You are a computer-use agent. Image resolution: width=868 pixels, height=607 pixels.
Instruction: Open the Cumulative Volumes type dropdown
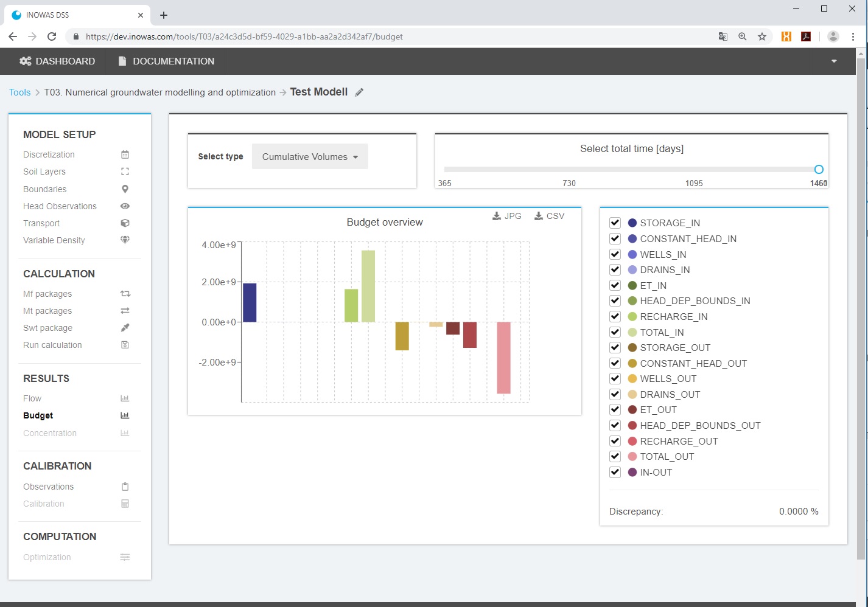click(x=310, y=157)
